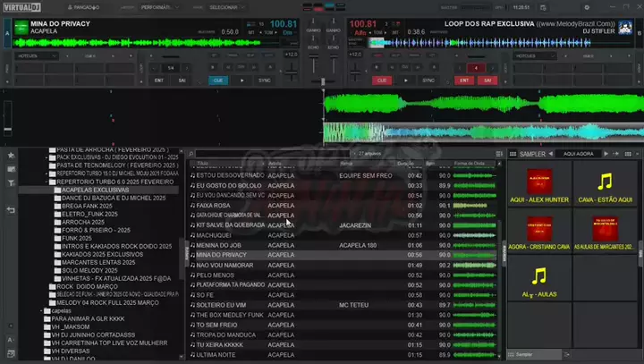644x364 pixels.
Task: Trigger the AULAS sample pad
Action: point(539,278)
